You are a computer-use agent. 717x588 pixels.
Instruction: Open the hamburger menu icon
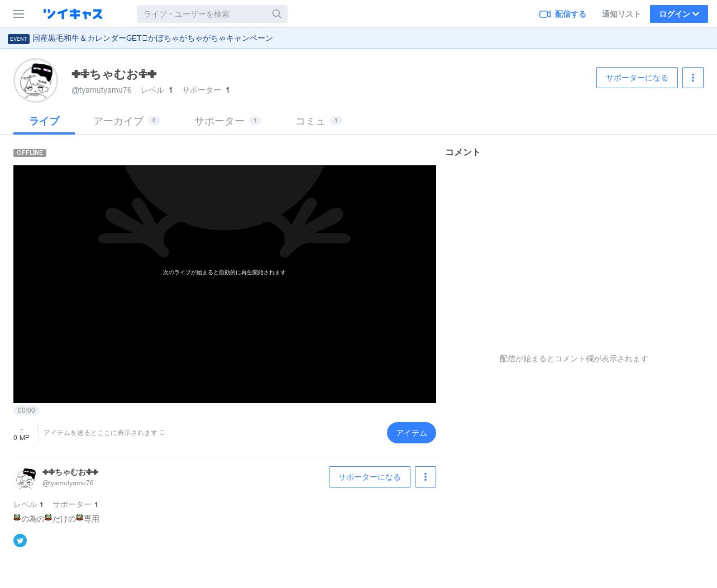click(18, 14)
